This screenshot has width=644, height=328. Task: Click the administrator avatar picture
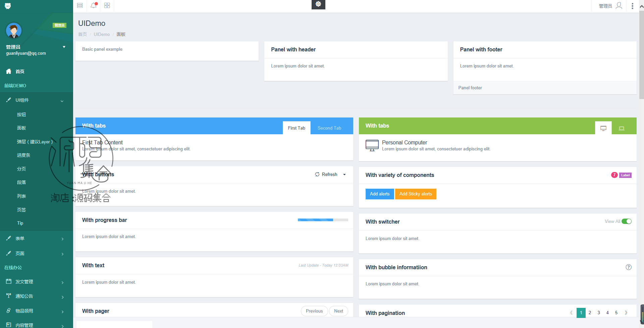(14, 31)
